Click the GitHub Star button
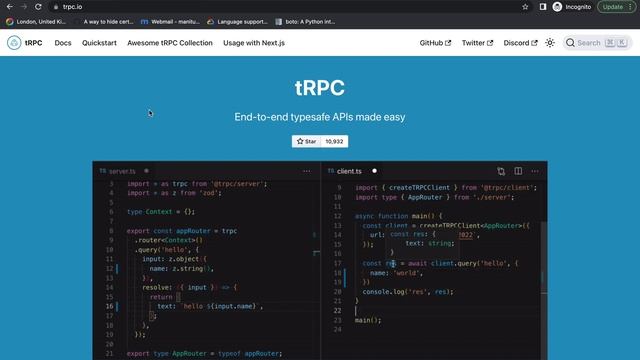Image resolution: width=640 pixels, height=360 pixels. click(306, 141)
